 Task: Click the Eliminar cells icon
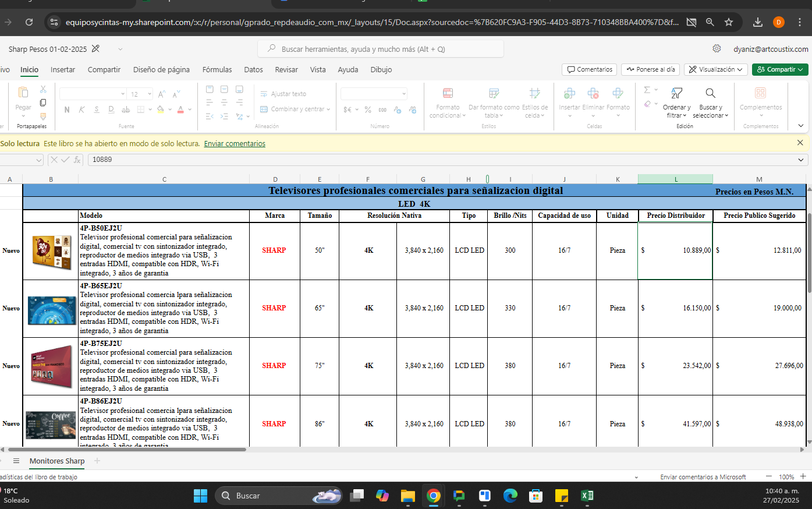point(593,93)
